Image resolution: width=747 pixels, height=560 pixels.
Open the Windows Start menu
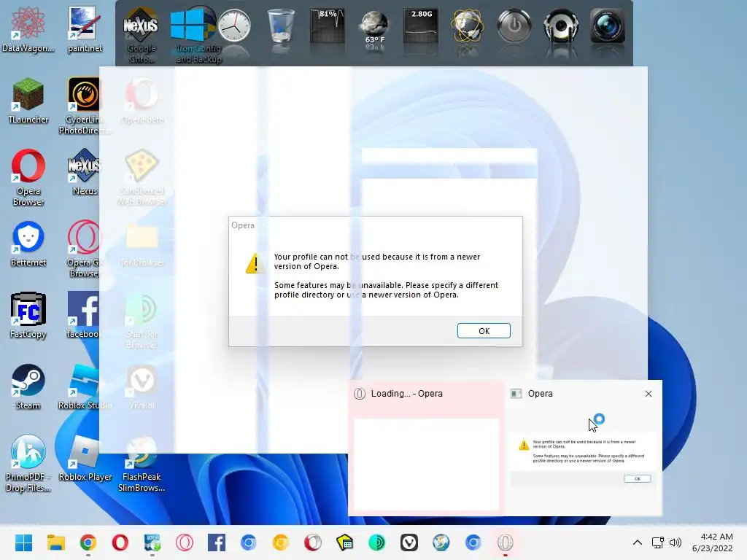coord(23,542)
